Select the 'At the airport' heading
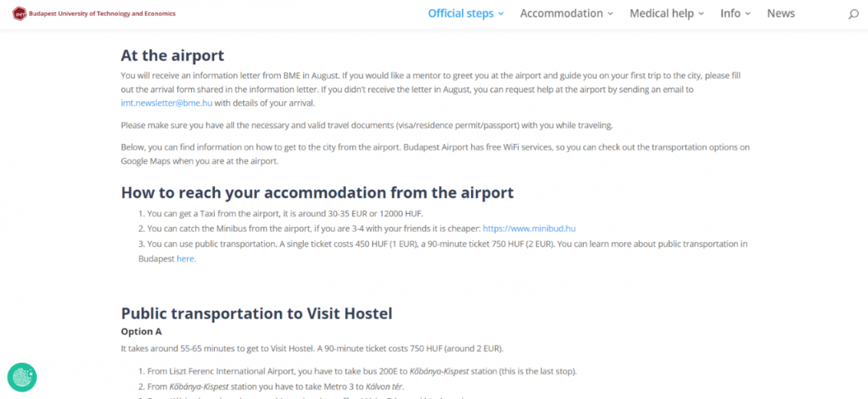 tap(173, 56)
